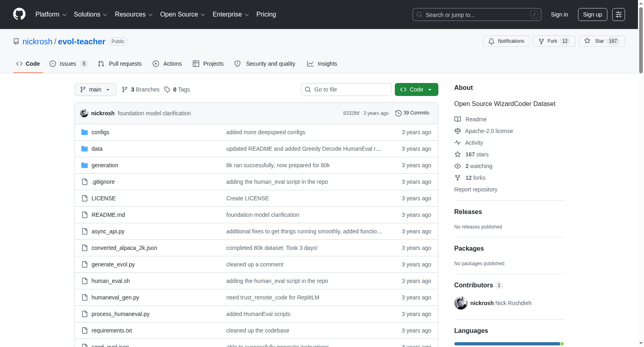Click the Languages color bar
644x347 pixels.
509,344
